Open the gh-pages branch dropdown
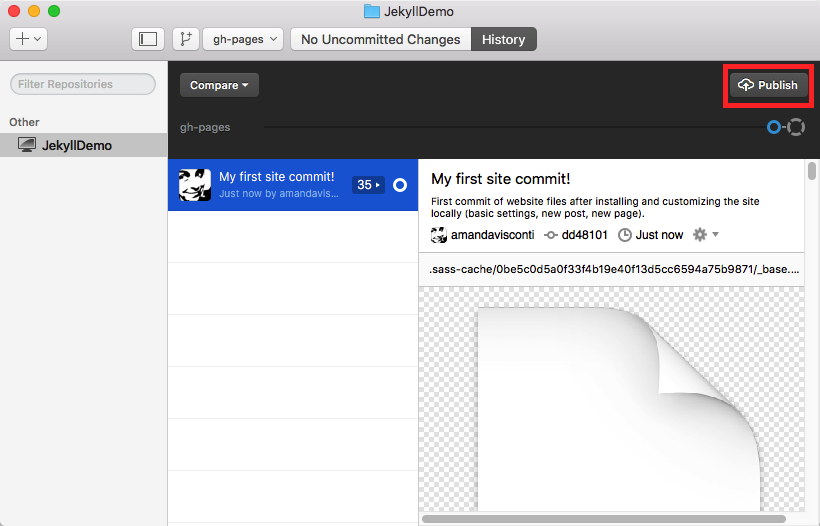The height and width of the screenshot is (526, 820). coord(243,39)
